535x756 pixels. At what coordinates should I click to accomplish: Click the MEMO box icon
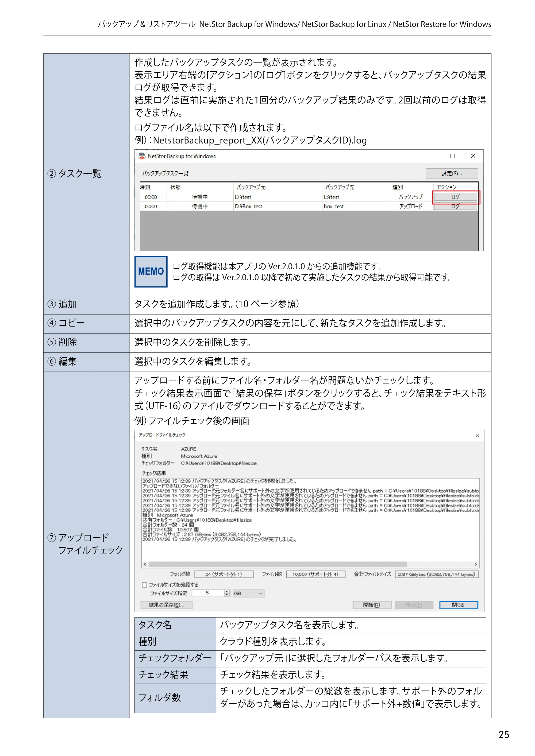tap(151, 271)
